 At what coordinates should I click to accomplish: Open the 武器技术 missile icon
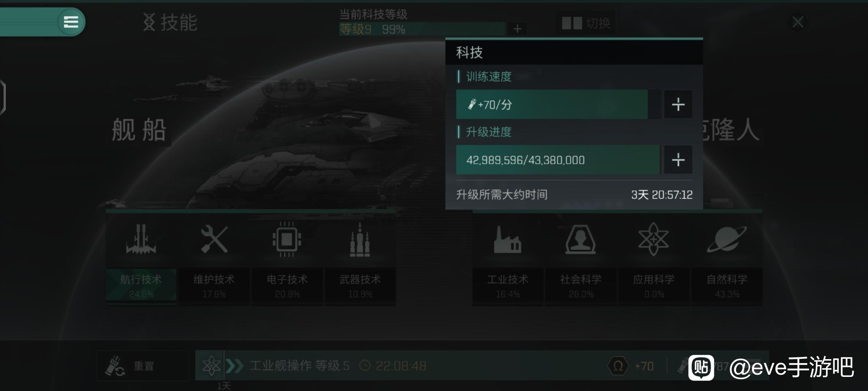click(x=360, y=239)
